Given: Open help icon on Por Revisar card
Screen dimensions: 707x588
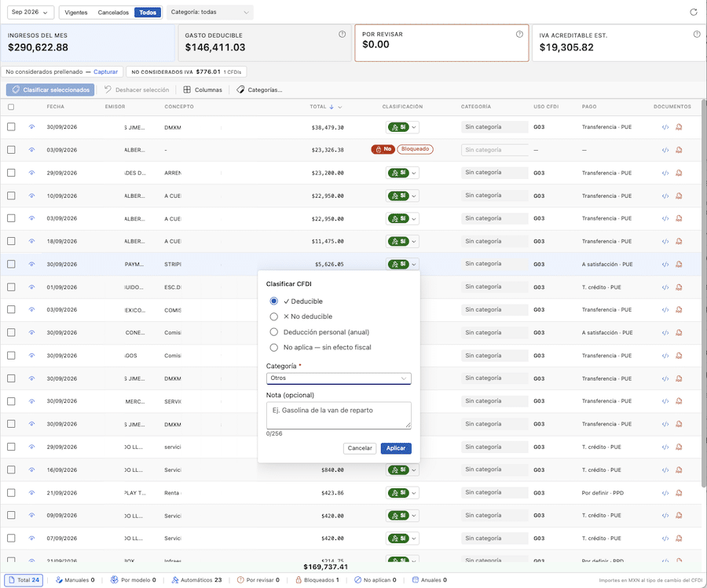Looking at the screenshot, I should pyautogui.click(x=519, y=35).
